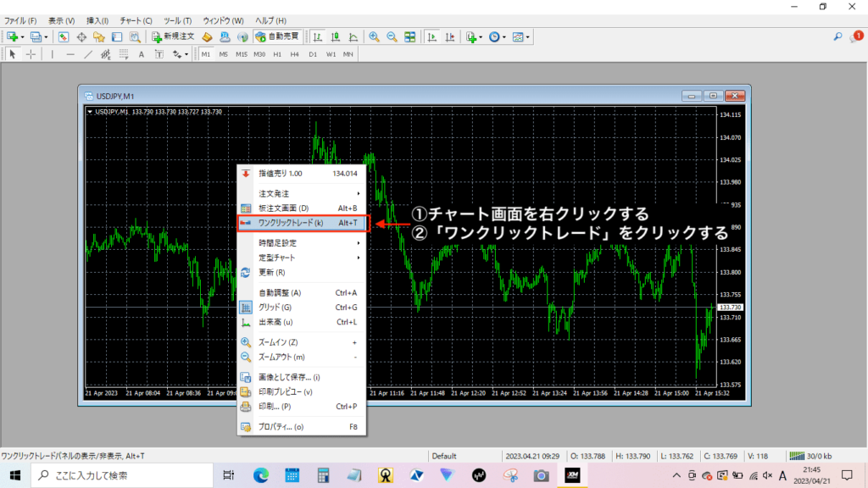868x488 pixels.
Task: Open Microsoft Edge from the taskbar
Action: pos(261,475)
